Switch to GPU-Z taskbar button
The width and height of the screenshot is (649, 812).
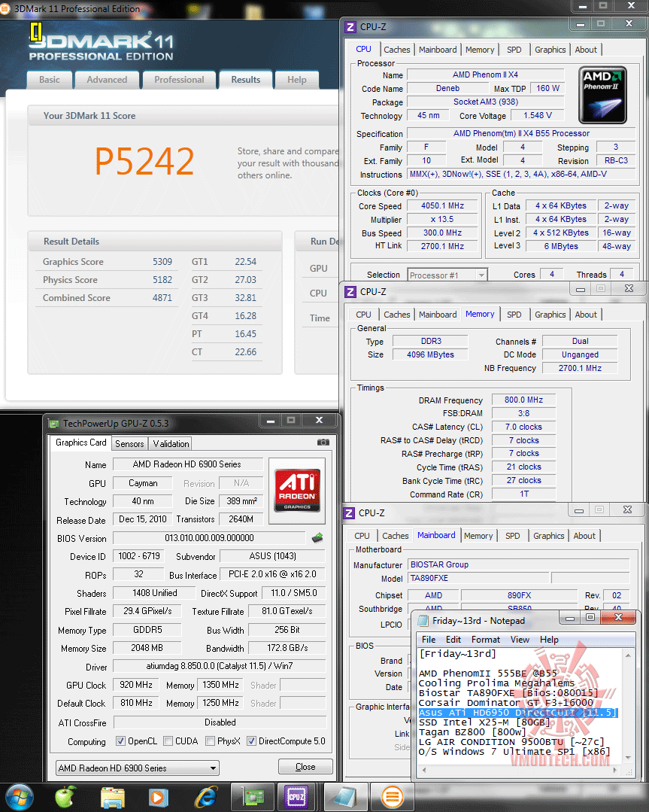251,798
